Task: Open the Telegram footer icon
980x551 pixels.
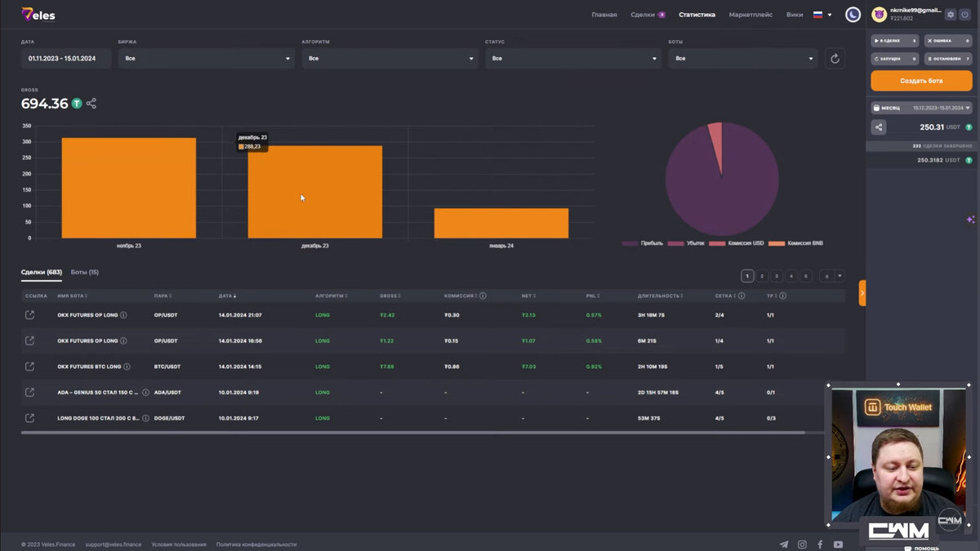Action: pos(784,544)
